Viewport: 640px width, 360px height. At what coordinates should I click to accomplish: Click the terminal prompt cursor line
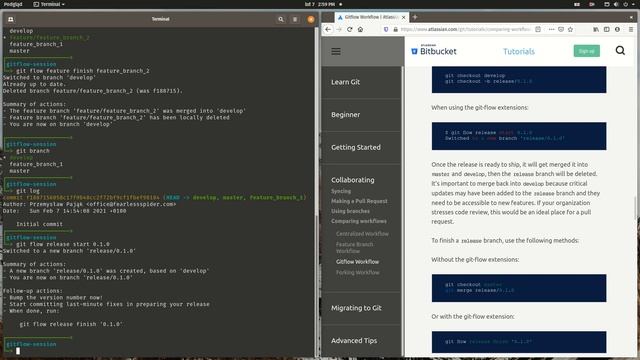tap(18, 351)
